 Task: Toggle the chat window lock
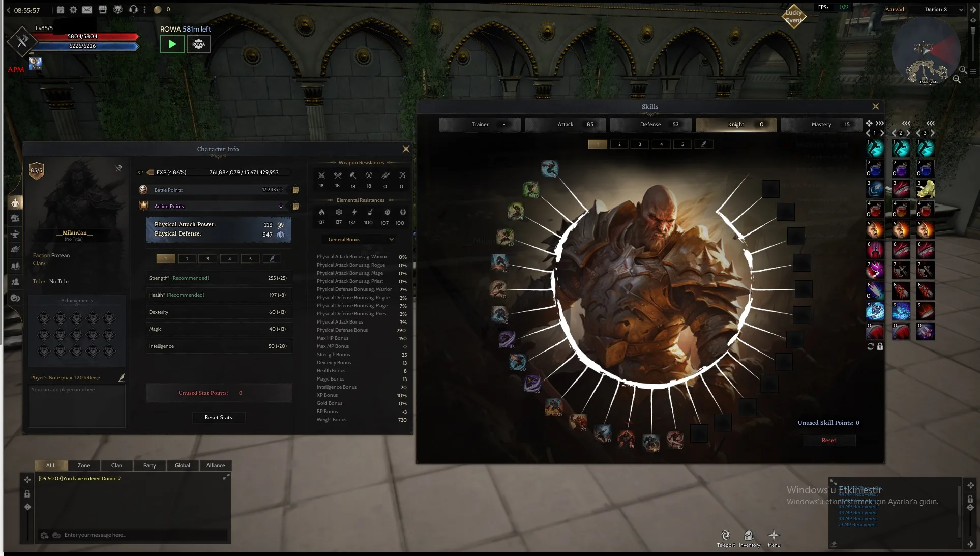click(27, 494)
